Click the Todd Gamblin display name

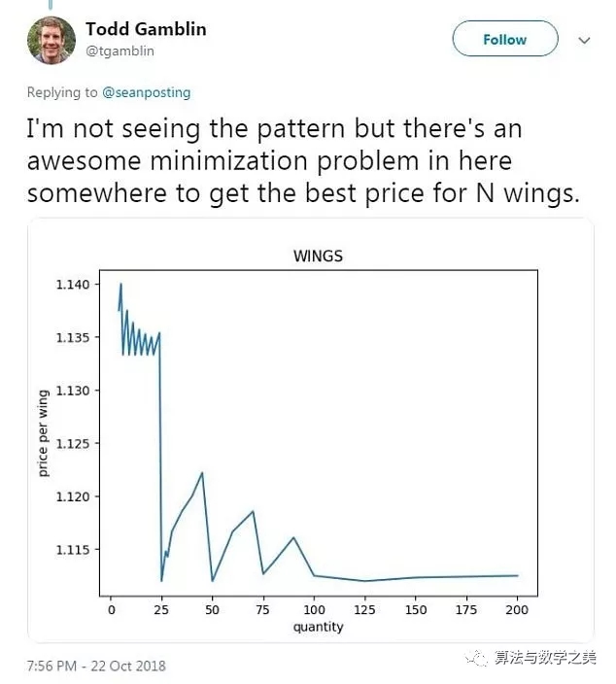[146, 29]
